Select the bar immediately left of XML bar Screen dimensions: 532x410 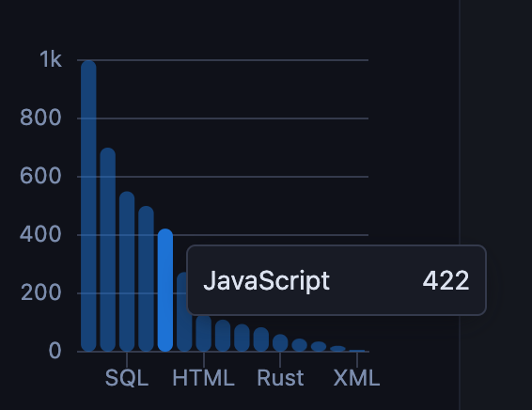(337, 349)
